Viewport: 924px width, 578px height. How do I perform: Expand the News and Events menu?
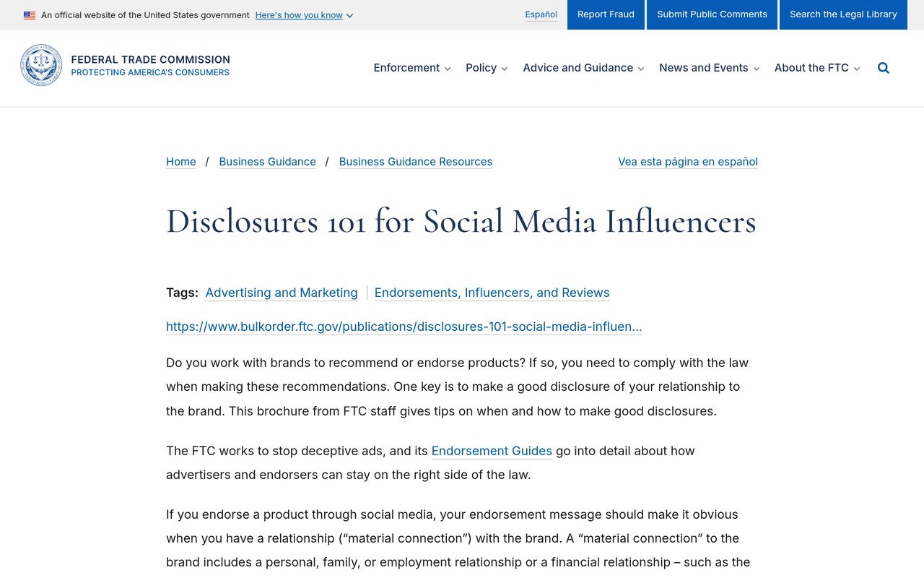tap(709, 68)
